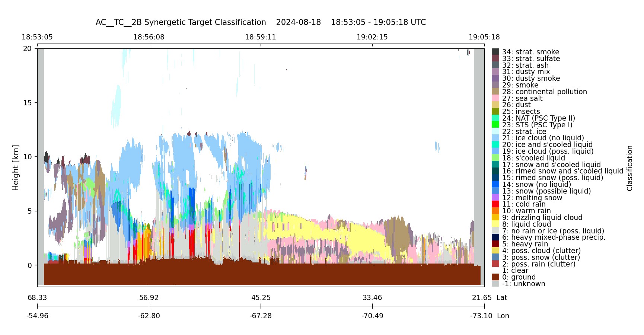
Task: Click the strat. sulfate legend swatch
Action: 495,58
